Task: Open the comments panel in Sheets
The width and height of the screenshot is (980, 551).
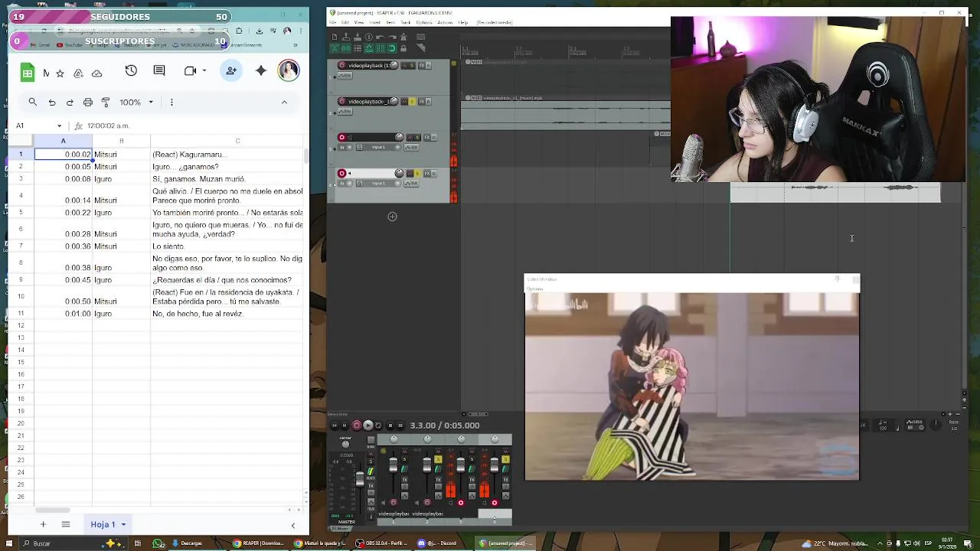Action: pos(159,70)
